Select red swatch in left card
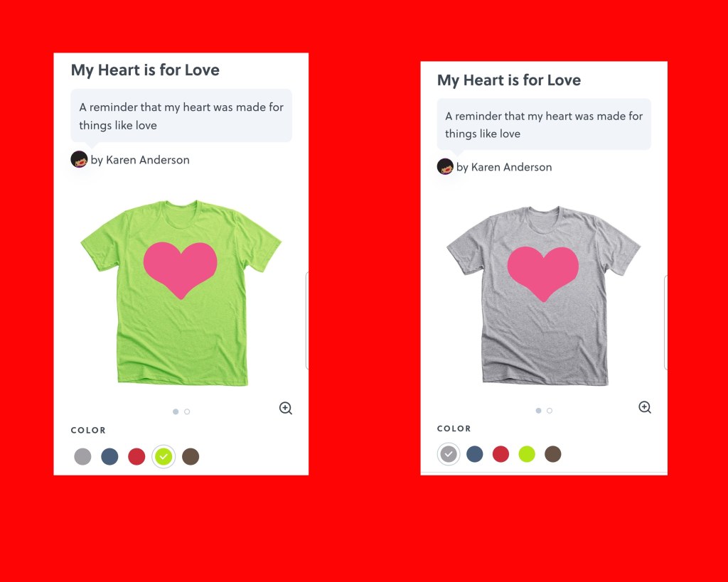Screen dimensions: 728x582 136,457
